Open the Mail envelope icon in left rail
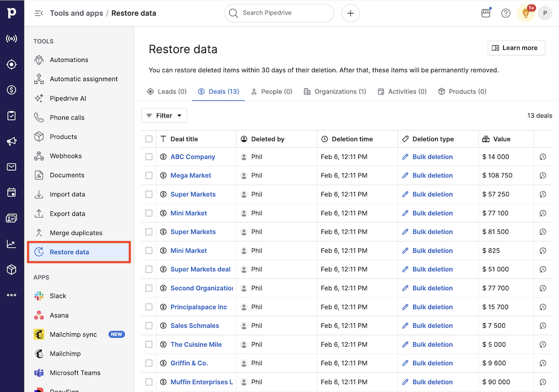This screenshot has width=559, height=392. click(11, 167)
